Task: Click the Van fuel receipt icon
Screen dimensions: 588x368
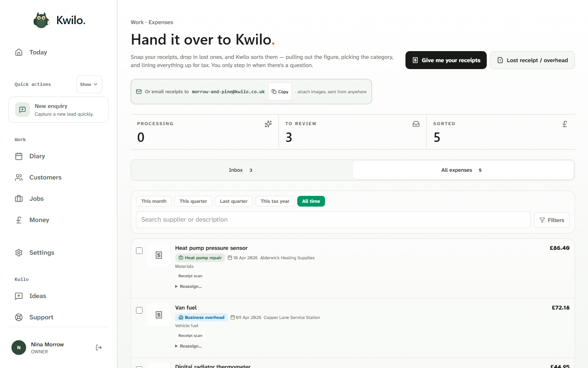Action: 159,315
